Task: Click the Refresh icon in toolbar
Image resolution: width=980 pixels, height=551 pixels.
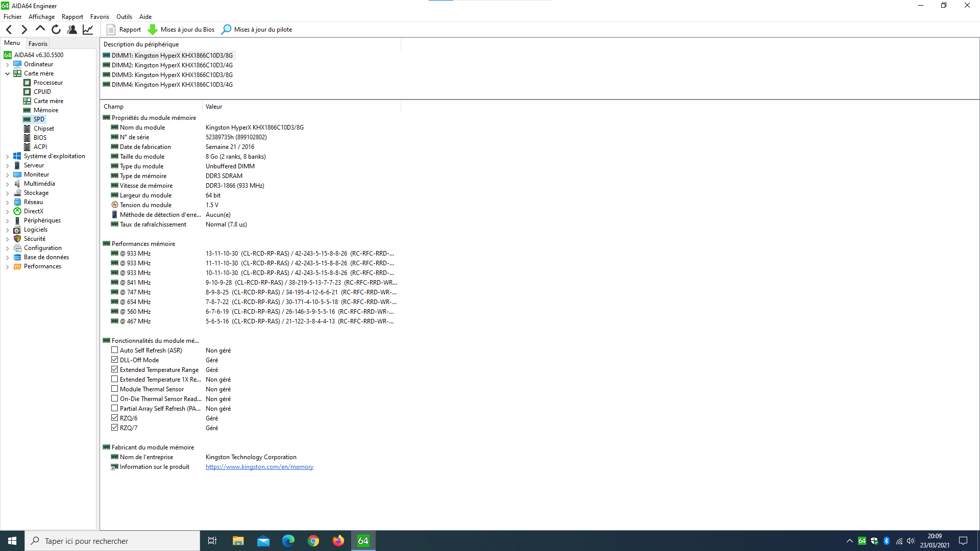Action: (x=56, y=30)
